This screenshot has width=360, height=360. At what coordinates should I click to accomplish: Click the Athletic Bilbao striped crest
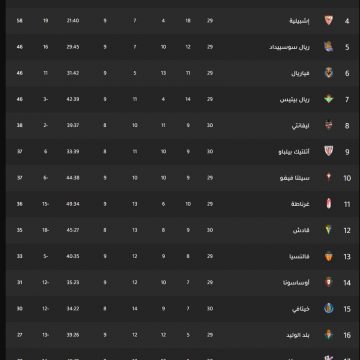pyautogui.click(x=329, y=152)
